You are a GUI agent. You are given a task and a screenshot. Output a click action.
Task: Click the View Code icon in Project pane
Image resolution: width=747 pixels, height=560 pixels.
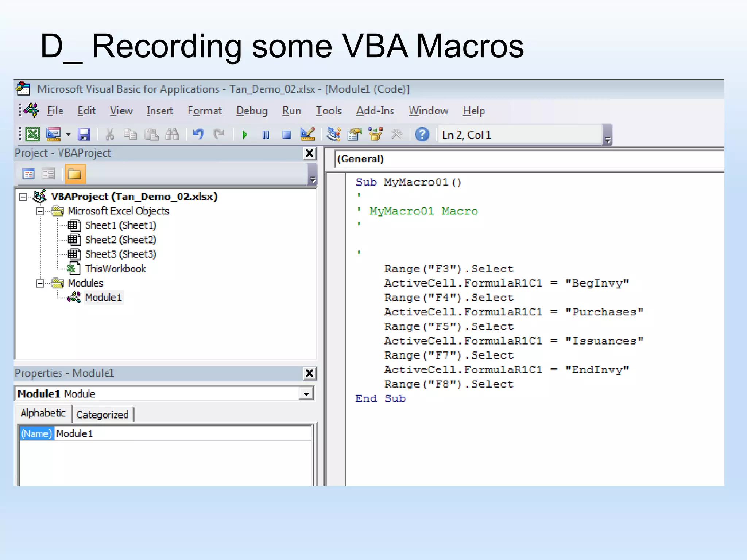click(28, 174)
